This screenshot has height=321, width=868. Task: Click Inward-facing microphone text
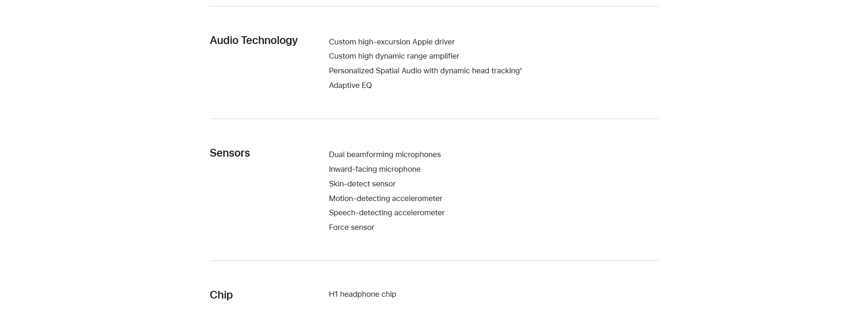pos(375,169)
